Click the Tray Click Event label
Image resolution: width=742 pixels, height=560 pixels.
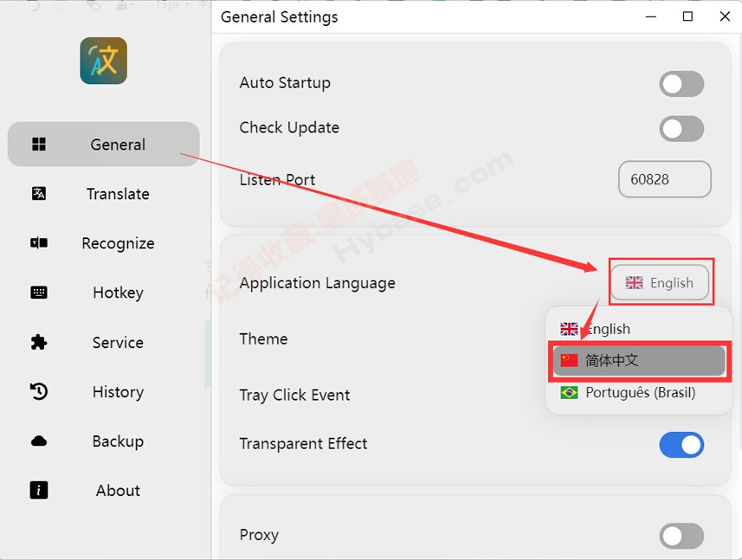(x=294, y=395)
